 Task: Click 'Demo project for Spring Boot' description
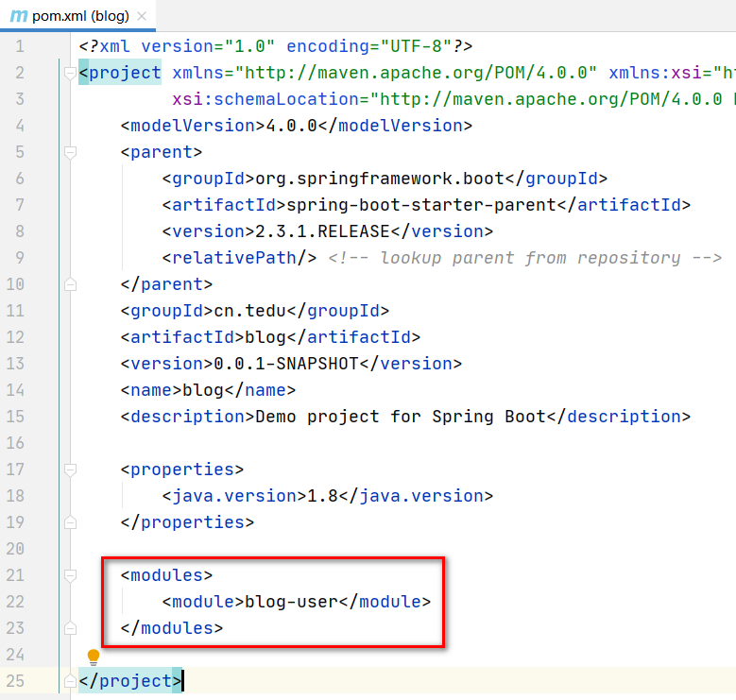(x=401, y=417)
